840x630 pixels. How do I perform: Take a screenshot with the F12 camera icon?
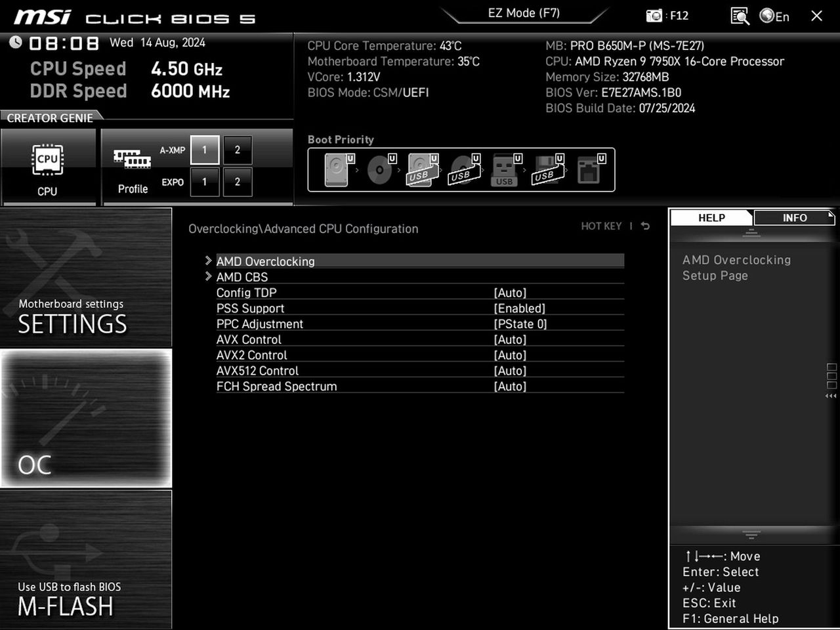tap(654, 16)
